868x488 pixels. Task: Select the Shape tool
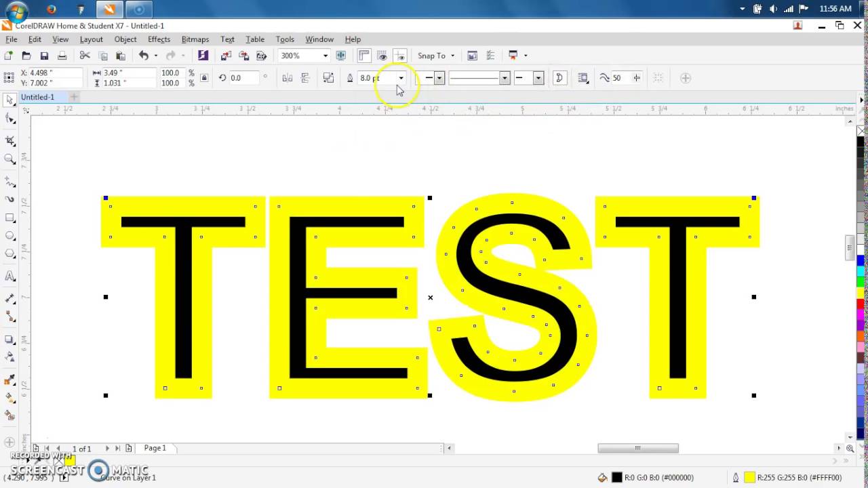(9, 119)
